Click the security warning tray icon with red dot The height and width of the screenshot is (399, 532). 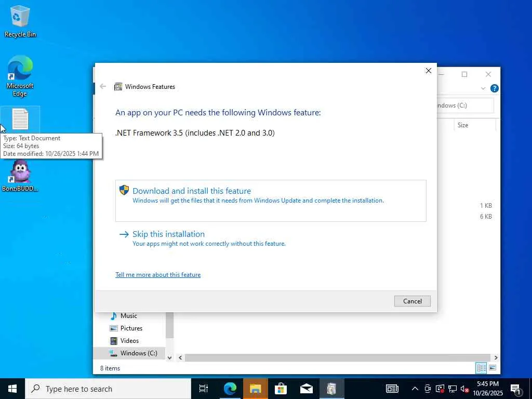440,389
